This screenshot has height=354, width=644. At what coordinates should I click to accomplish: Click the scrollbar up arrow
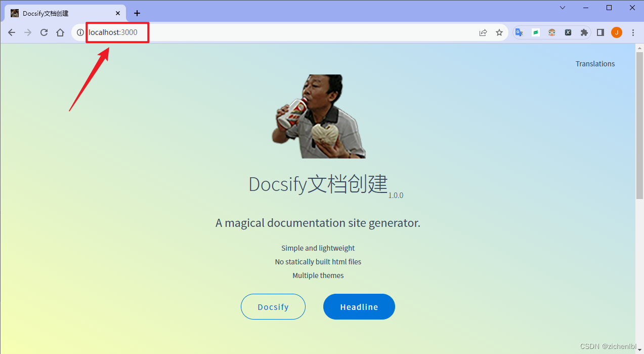[x=639, y=47]
